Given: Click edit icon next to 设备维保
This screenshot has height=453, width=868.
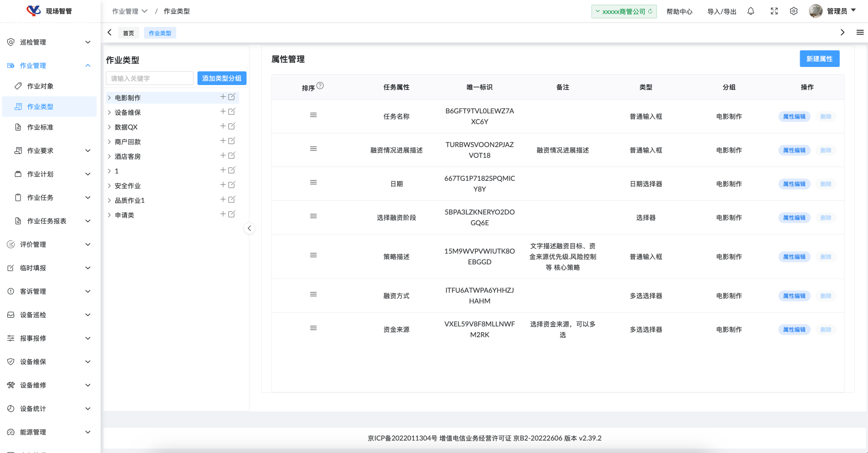Looking at the screenshot, I should [232, 111].
